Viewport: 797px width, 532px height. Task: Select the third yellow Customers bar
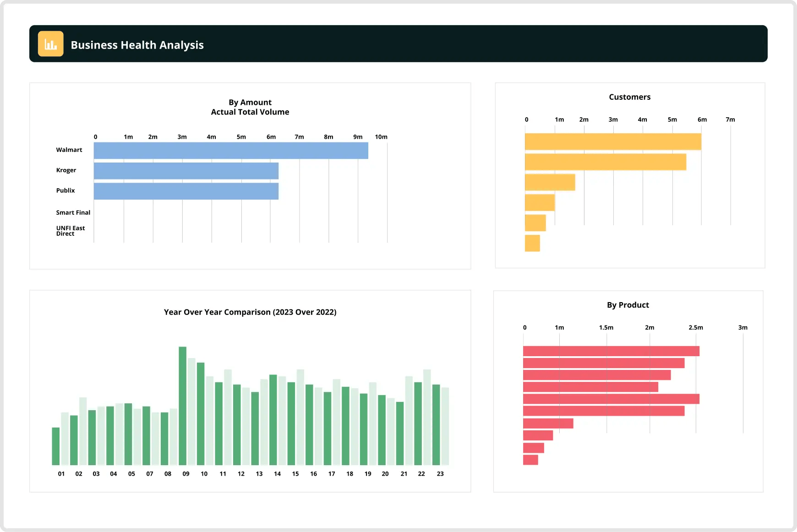tap(550, 182)
